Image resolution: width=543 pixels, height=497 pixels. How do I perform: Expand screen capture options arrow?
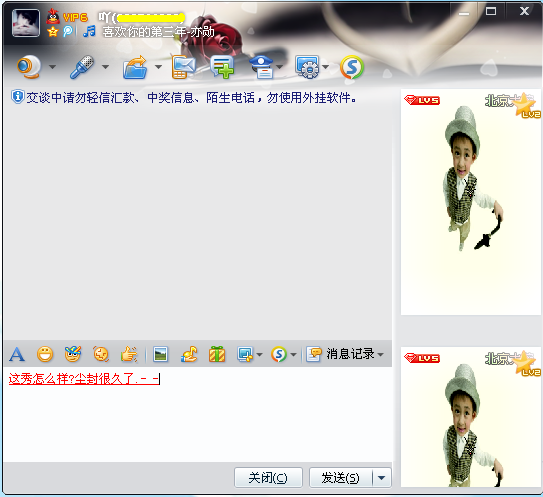[x=259, y=355]
